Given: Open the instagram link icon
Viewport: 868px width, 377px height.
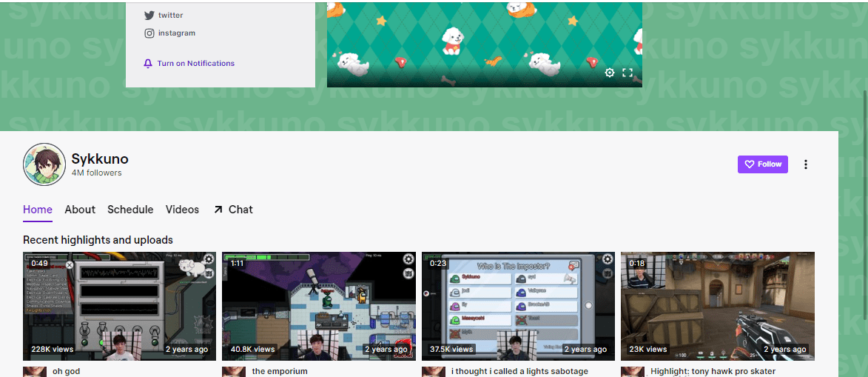Looking at the screenshot, I should click(x=149, y=33).
